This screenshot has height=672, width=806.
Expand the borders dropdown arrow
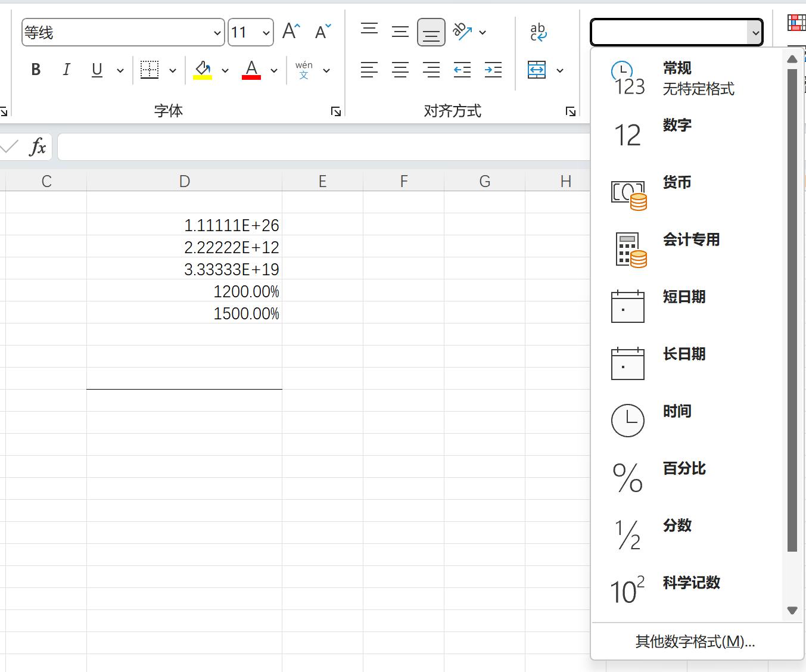click(x=173, y=71)
